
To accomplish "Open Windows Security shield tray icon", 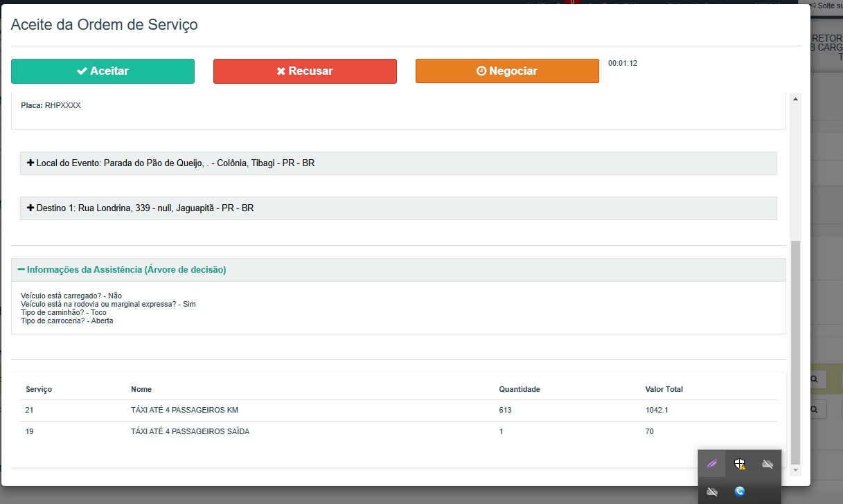I will (740, 464).
